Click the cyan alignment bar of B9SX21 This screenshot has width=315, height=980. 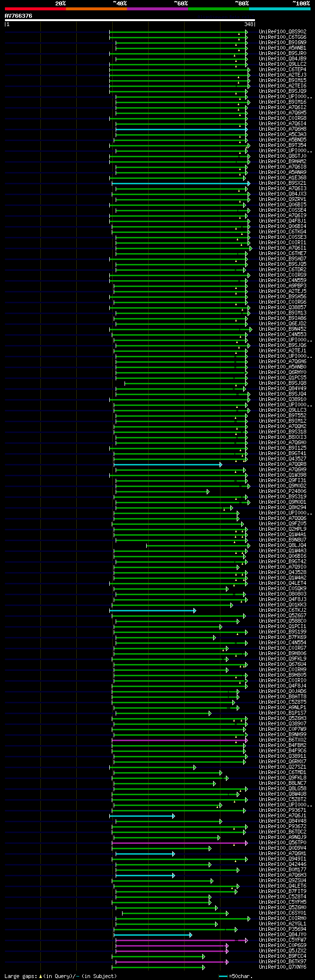click(x=181, y=183)
